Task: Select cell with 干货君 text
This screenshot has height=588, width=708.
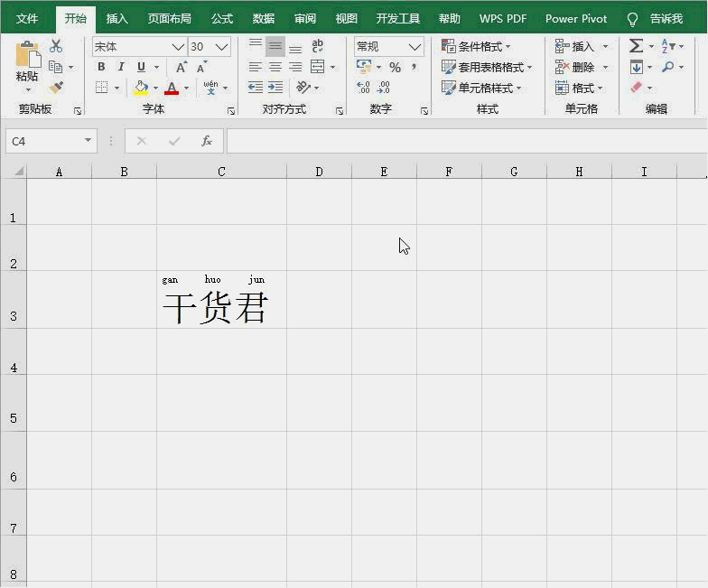Action: (222, 300)
